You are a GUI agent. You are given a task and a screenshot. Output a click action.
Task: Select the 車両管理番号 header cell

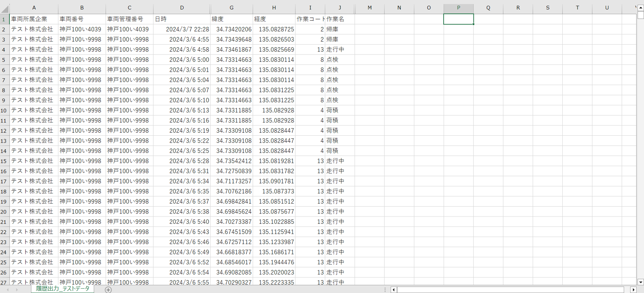click(129, 19)
